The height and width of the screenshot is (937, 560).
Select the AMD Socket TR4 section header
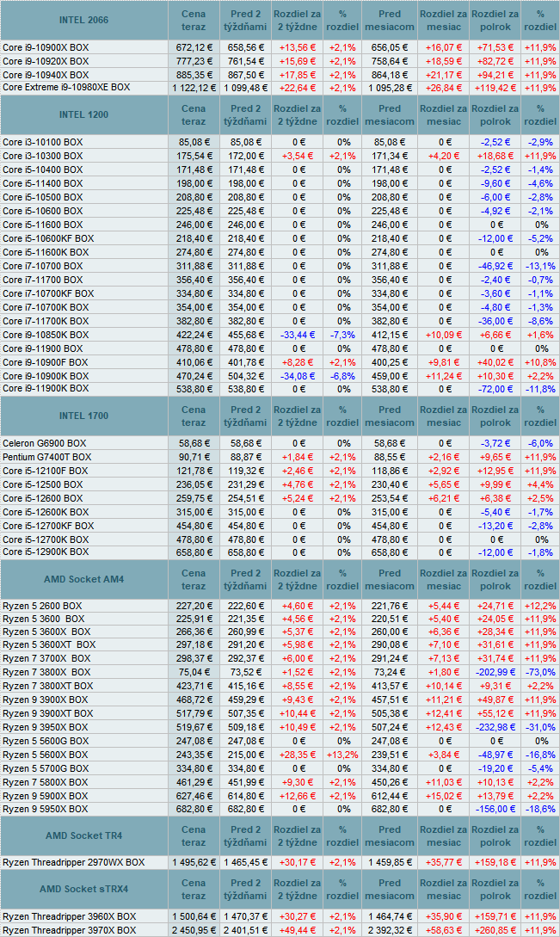click(x=83, y=835)
